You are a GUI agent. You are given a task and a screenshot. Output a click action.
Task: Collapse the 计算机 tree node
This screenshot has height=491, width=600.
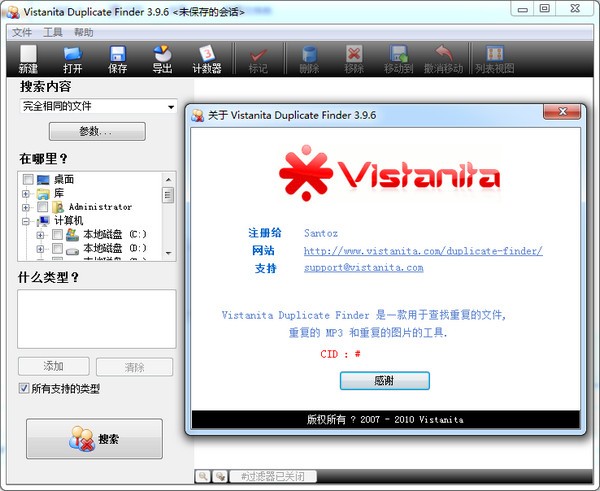point(26,222)
